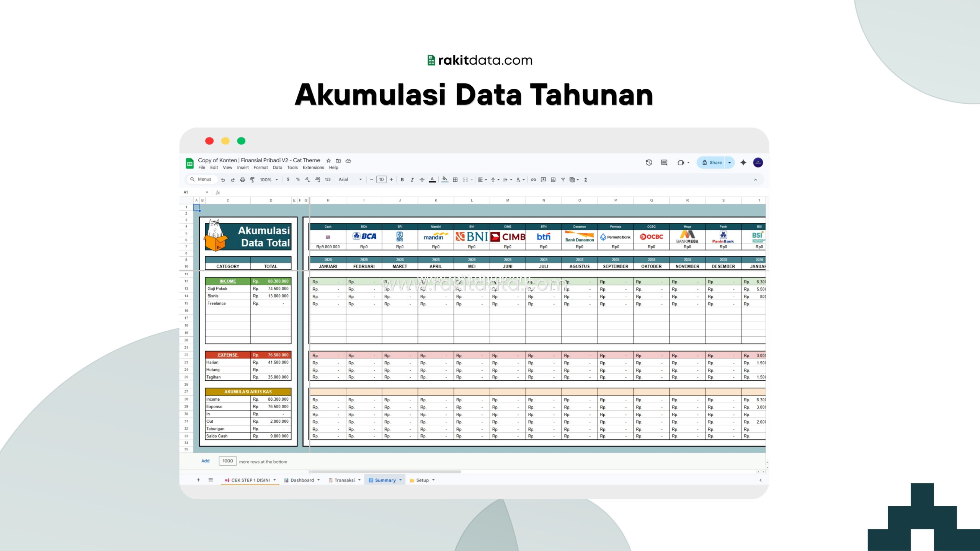Click the horizontal scrollbar thumb
Screen dimensions: 980x551
click(386, 472)
